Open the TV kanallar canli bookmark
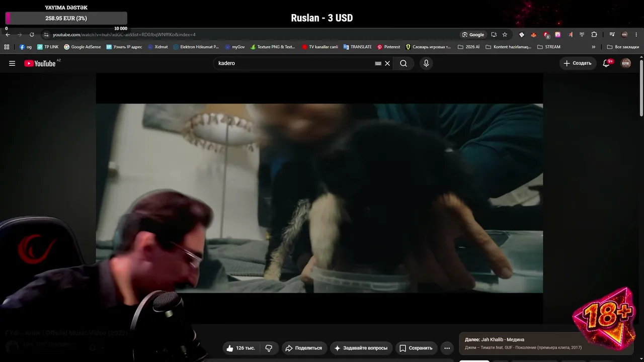The height and width of the screenshot is (362, 644). tap(320, 47)
